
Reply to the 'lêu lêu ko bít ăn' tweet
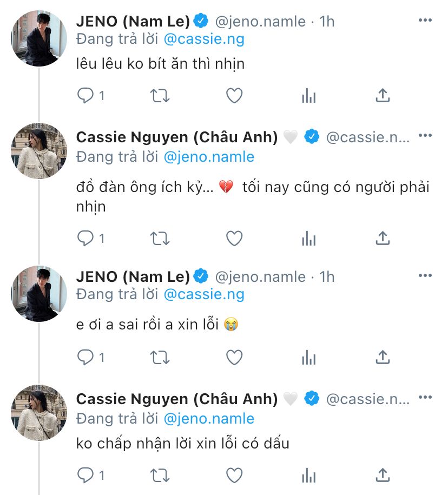click(87, 96)
